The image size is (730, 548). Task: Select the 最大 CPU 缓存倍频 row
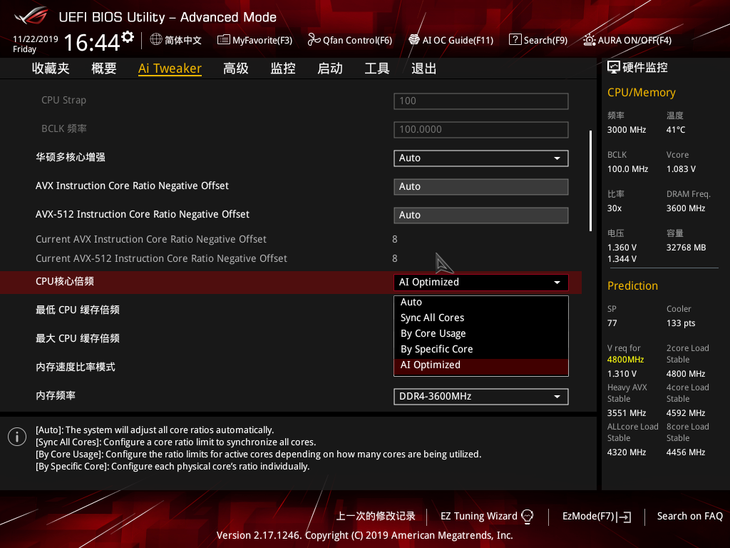click(77, 338)
